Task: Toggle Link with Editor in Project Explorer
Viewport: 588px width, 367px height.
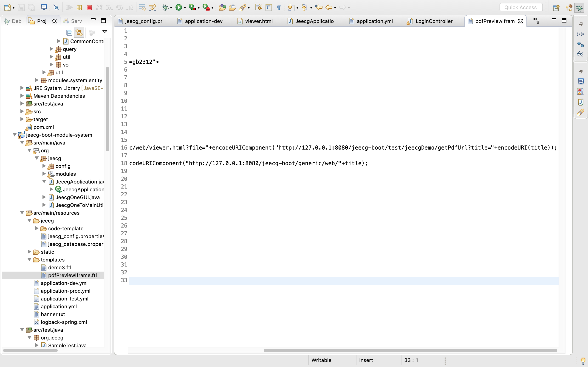Action: [79, 32]
